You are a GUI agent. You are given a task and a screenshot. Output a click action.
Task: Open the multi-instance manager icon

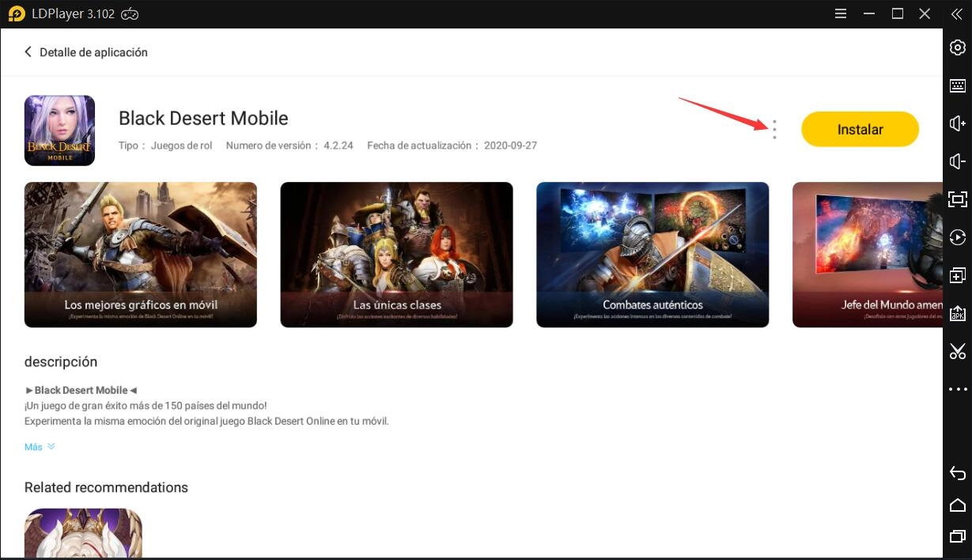pos(957,275)
